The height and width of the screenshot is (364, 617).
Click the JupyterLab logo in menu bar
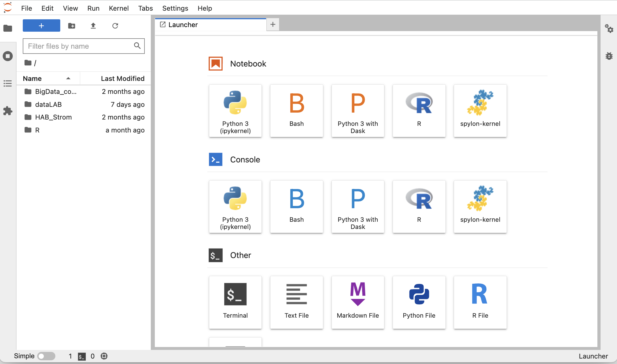[x=8, y=7]
